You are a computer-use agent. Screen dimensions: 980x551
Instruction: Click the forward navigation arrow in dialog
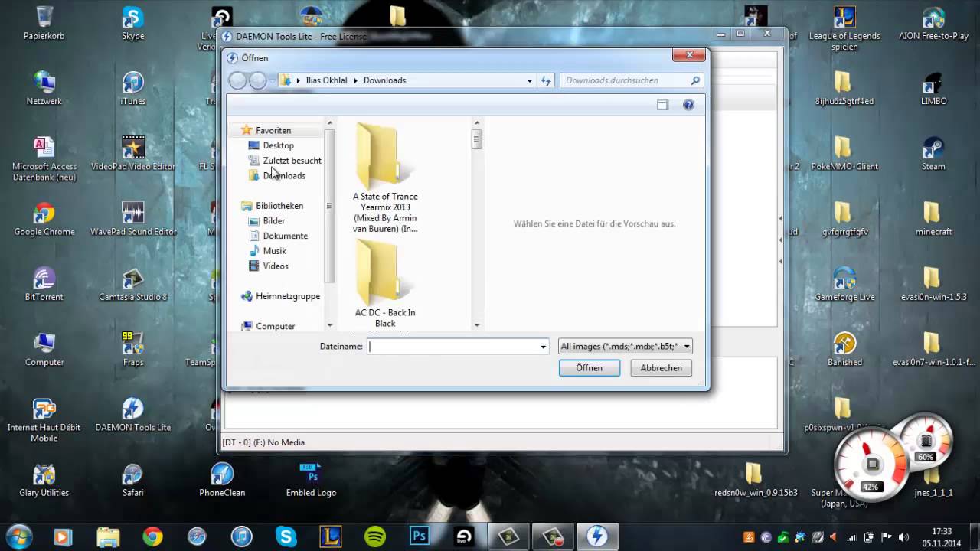click(258, 80)
